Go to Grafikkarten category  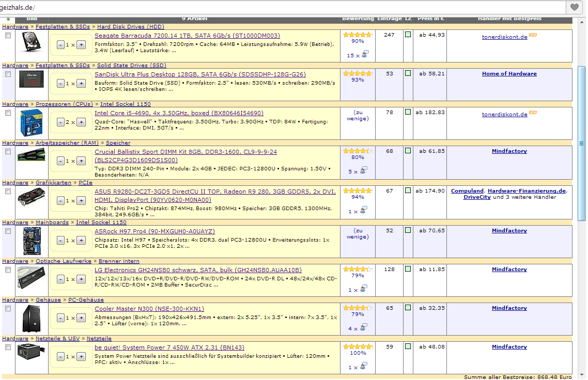[x=53, y=182]
